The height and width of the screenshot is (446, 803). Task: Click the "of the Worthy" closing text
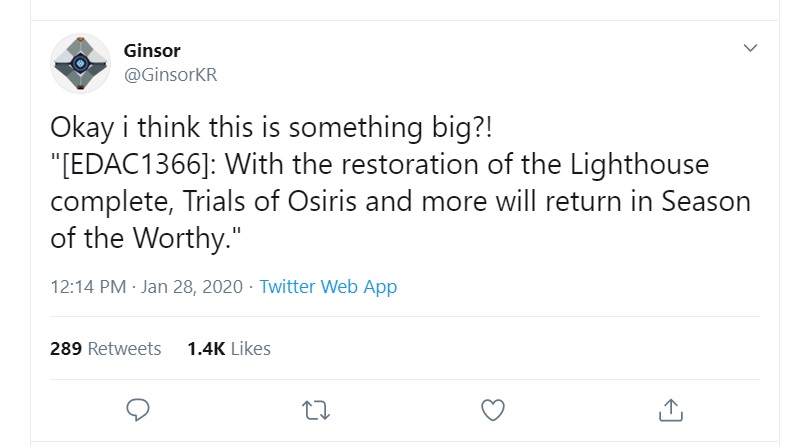137,238
